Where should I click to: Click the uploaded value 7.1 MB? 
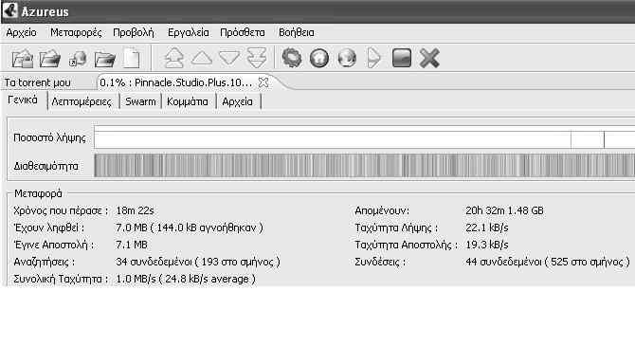point(131,245)
